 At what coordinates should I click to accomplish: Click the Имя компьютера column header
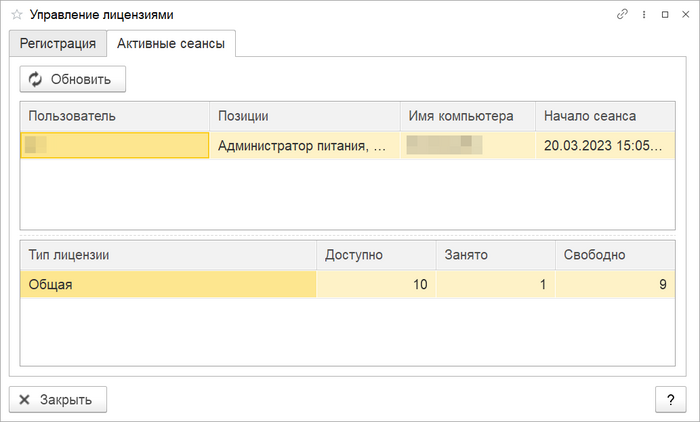pyautogui.click(x=467, y=116)
